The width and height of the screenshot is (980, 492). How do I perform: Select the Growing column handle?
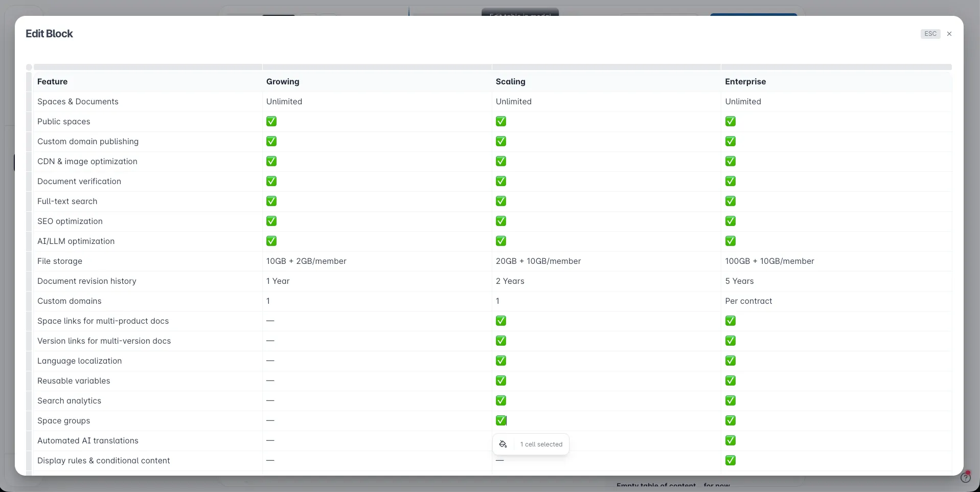click(377, 67)
